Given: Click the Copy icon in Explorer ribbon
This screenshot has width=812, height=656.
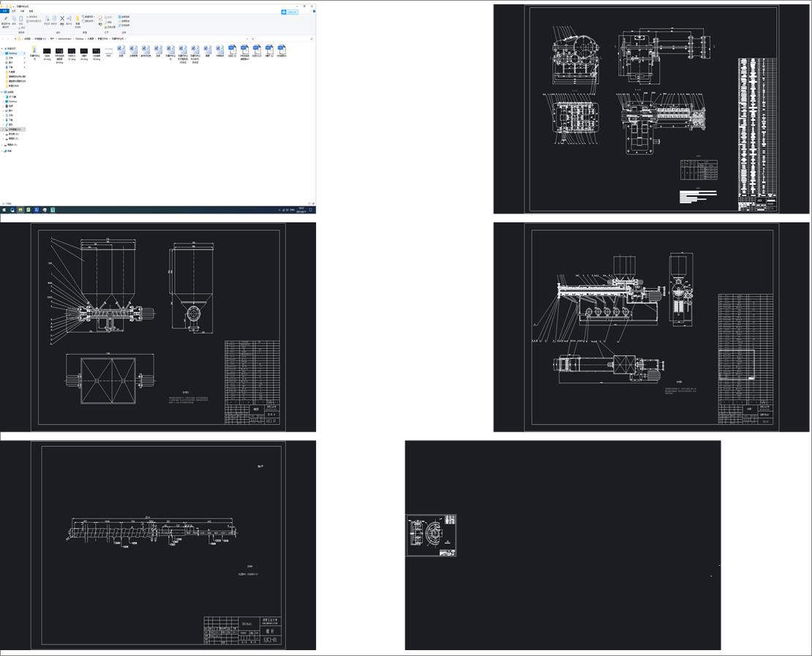Looking at the screenshot, I should point(14,20).
